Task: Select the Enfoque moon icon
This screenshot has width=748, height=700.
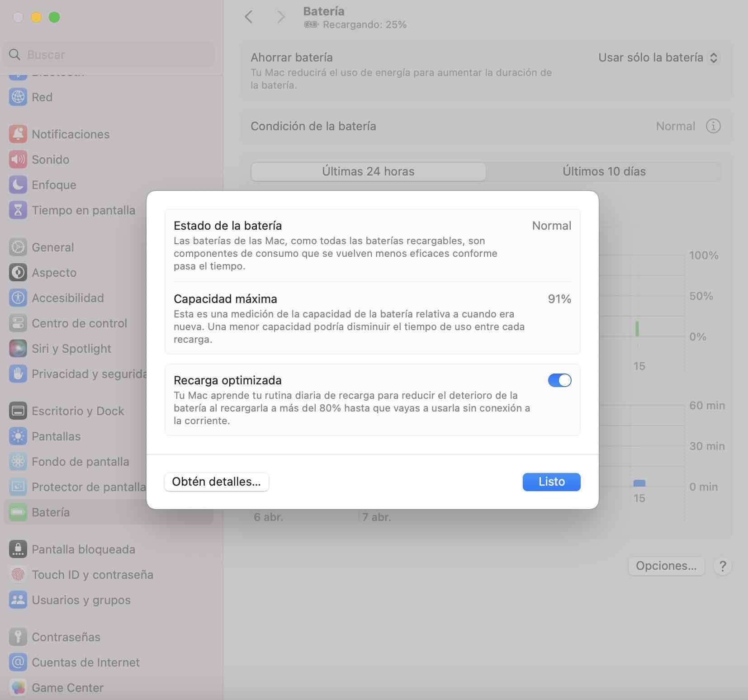Action: (x=18, y=185)
